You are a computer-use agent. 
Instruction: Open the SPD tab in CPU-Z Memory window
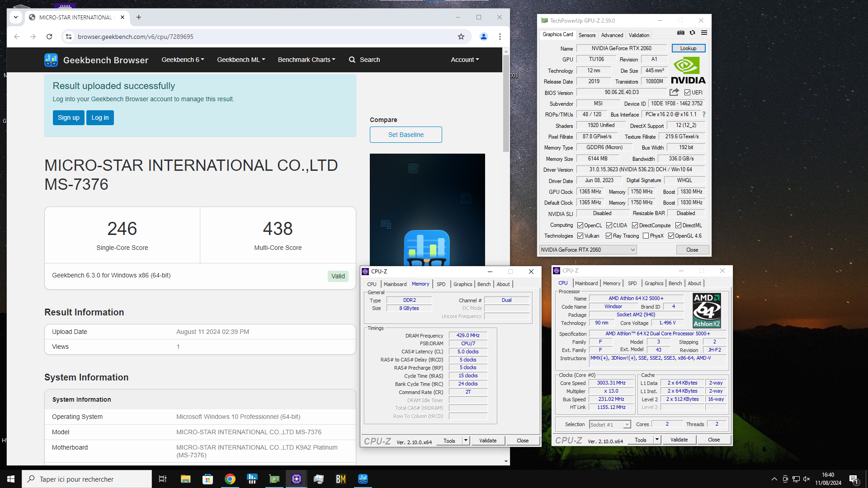click(x=441, y=284)
